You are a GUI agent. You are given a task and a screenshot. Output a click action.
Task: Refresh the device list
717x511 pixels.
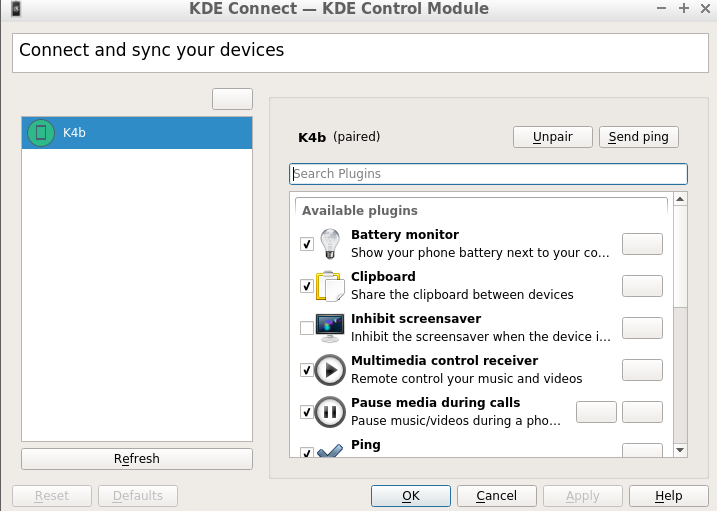(x=137, y=458)
